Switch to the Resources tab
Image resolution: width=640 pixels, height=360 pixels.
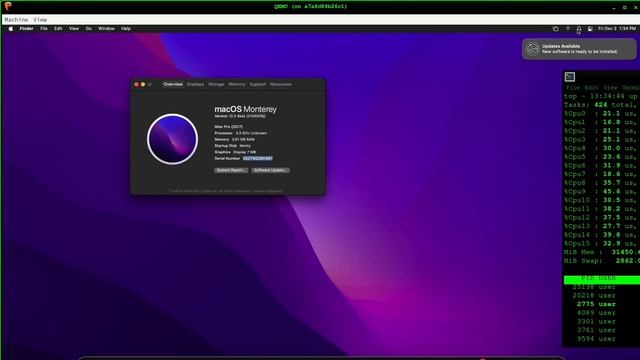tap(281, 84)
